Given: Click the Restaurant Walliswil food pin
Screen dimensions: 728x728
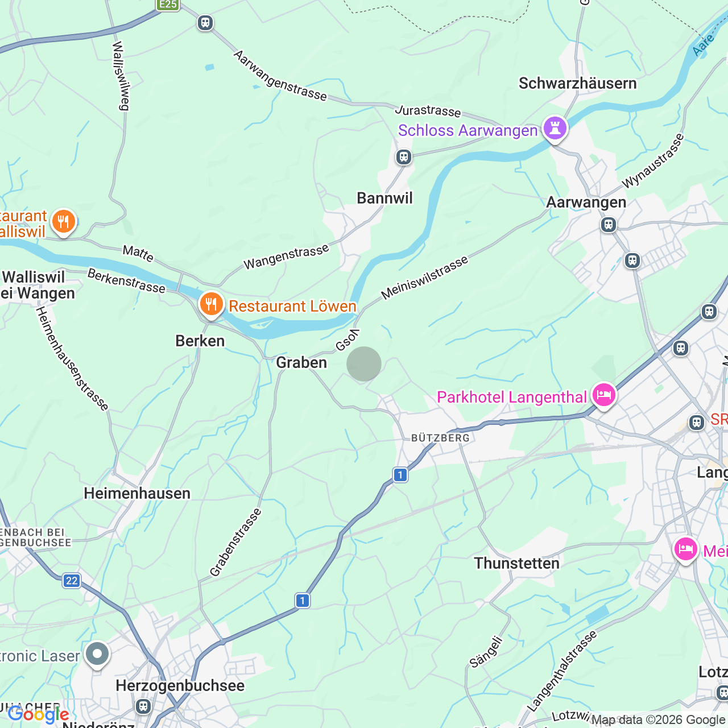Looking at the screenshot, I should [63, 222].
